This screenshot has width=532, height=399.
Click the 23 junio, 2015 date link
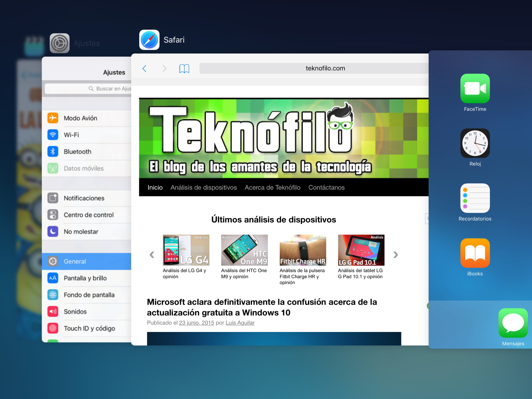197,323
